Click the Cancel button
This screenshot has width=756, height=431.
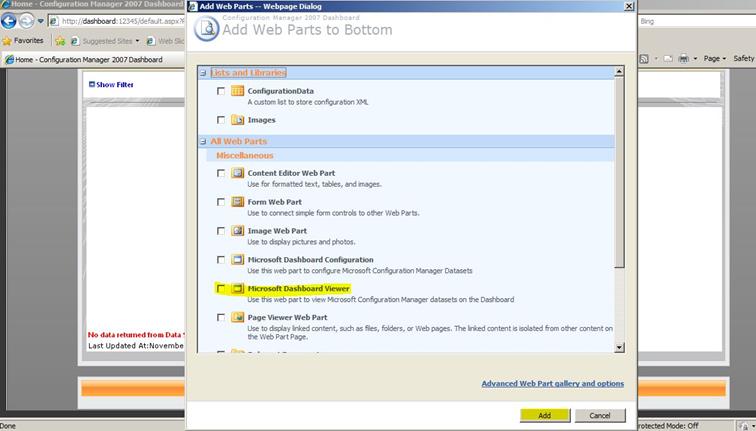click(x=600, y=415)
